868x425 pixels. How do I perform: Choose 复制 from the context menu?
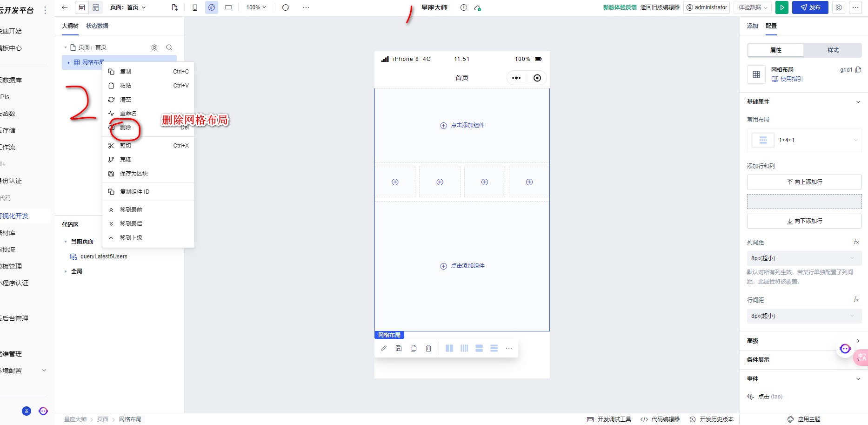click(148, 72)
